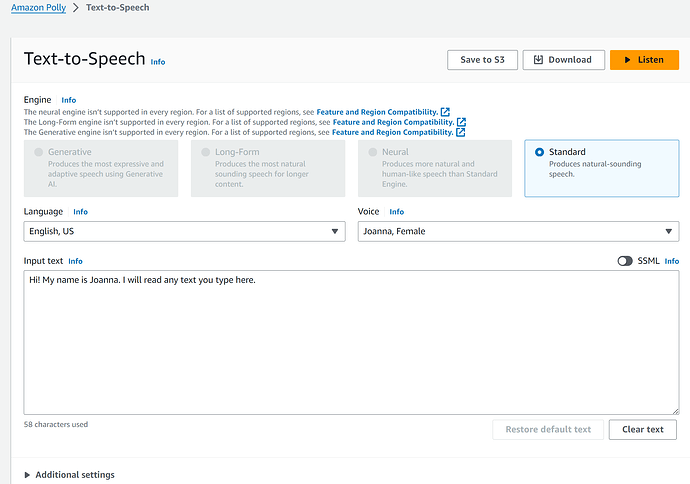
Task: Click the Download button
Action: [563, 60]
